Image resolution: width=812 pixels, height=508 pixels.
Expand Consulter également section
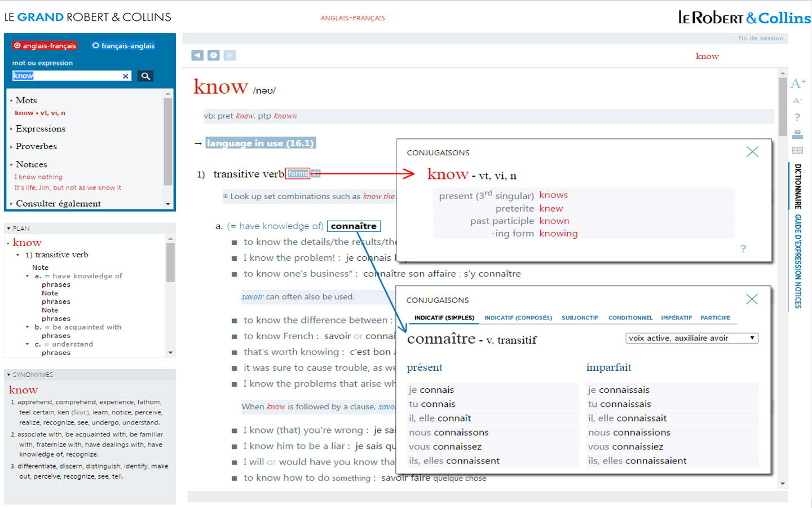(x=11, y=204)
